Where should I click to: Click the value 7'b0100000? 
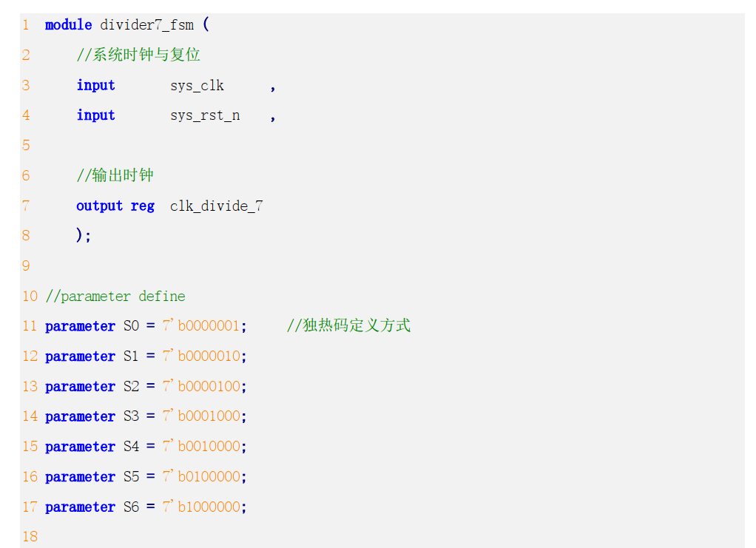coord(201,477)
